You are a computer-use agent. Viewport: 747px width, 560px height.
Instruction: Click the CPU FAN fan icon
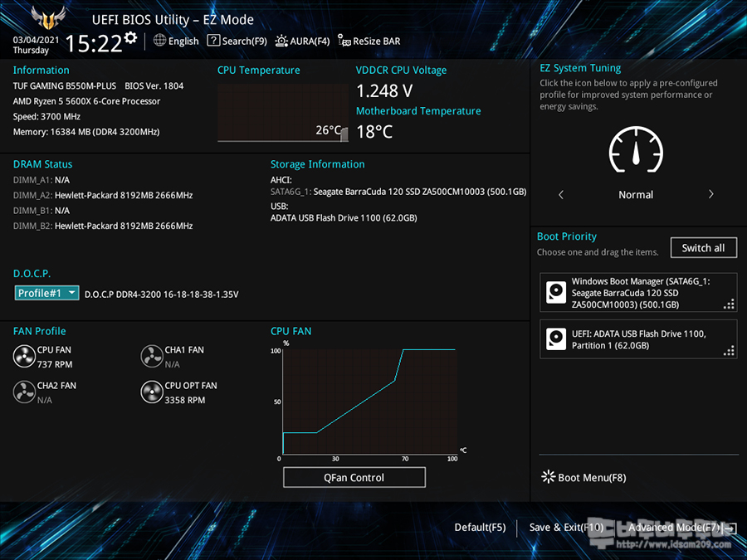(24, 357)
